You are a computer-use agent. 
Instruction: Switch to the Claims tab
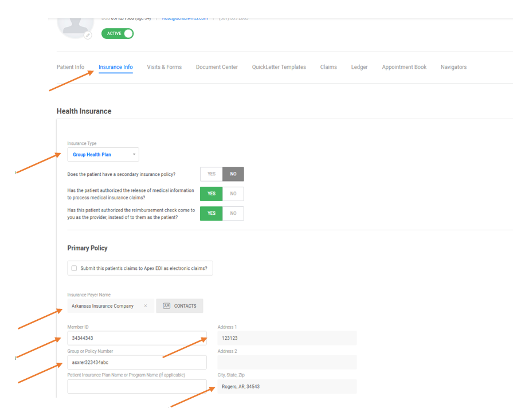328,67
